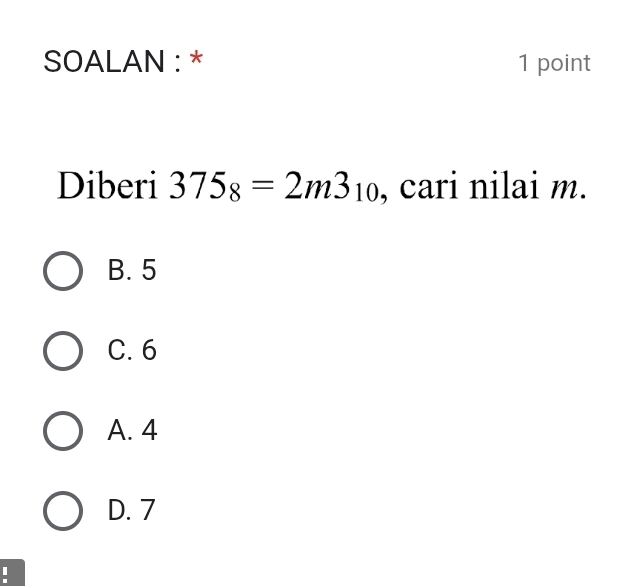Click the 'C. 6' answer label text
The height and width of the screenshot is (586, 628).
(x=132, y=352)
